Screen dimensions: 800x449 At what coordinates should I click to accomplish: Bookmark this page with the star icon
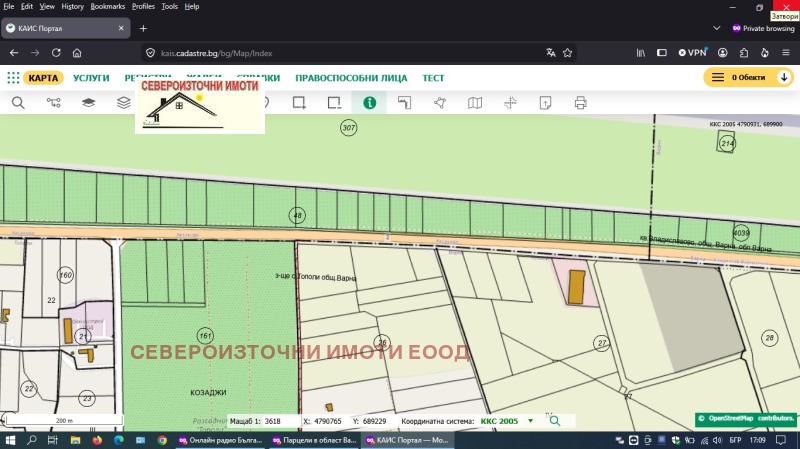pyautogui.click(x=567, y=53)
